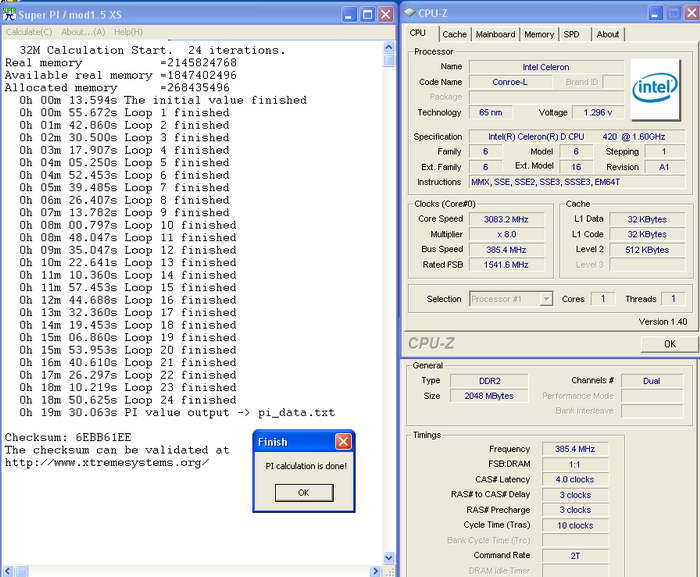Click the Cycle Time (Tras) value 10 clocks
This screenshot has width=700, height=577.
(575, 526)
